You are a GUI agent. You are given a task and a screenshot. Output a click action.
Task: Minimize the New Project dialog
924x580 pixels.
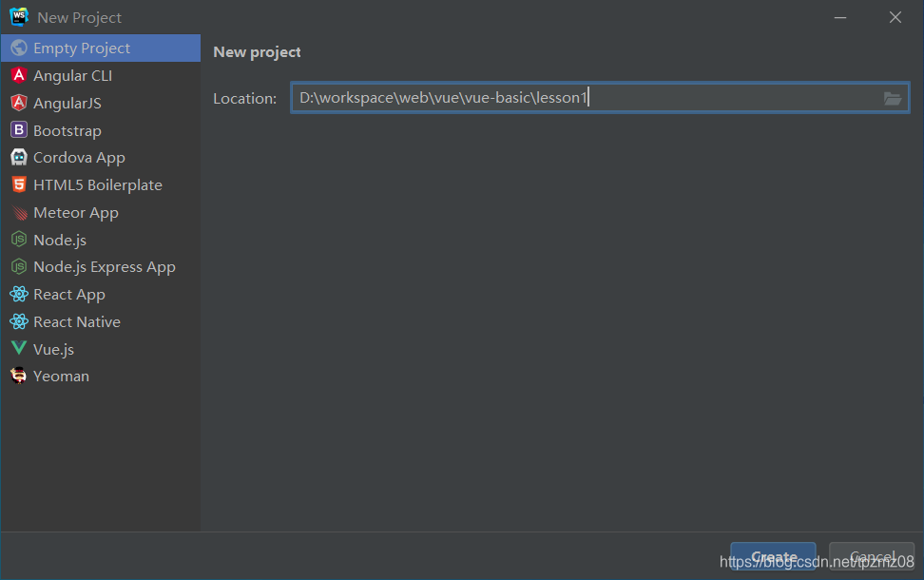840,18
